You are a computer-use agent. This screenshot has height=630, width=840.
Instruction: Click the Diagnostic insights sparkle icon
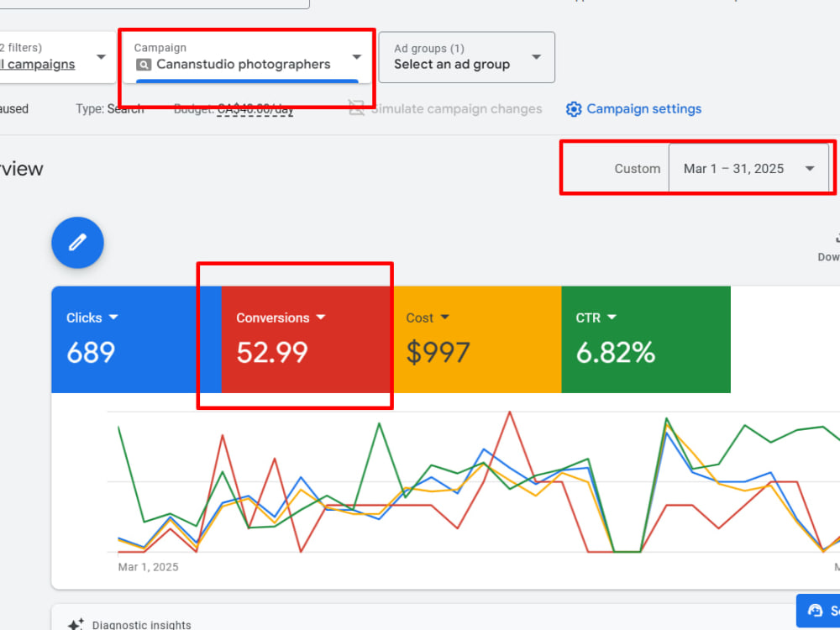76,624
